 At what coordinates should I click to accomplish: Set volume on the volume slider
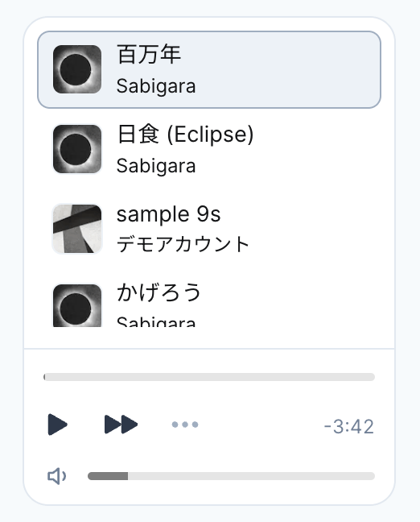[x=231, y=476]
